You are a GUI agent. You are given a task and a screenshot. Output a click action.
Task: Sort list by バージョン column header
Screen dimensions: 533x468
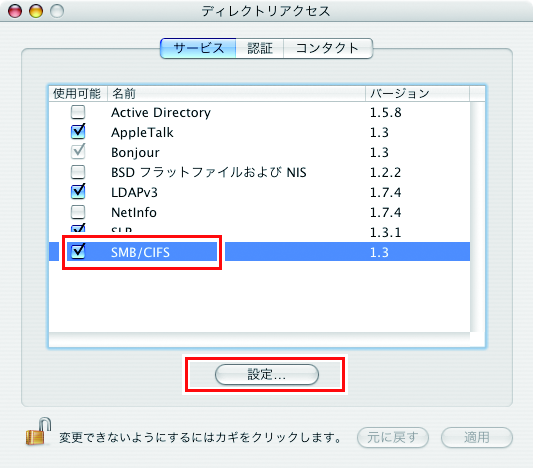(417, 93)
